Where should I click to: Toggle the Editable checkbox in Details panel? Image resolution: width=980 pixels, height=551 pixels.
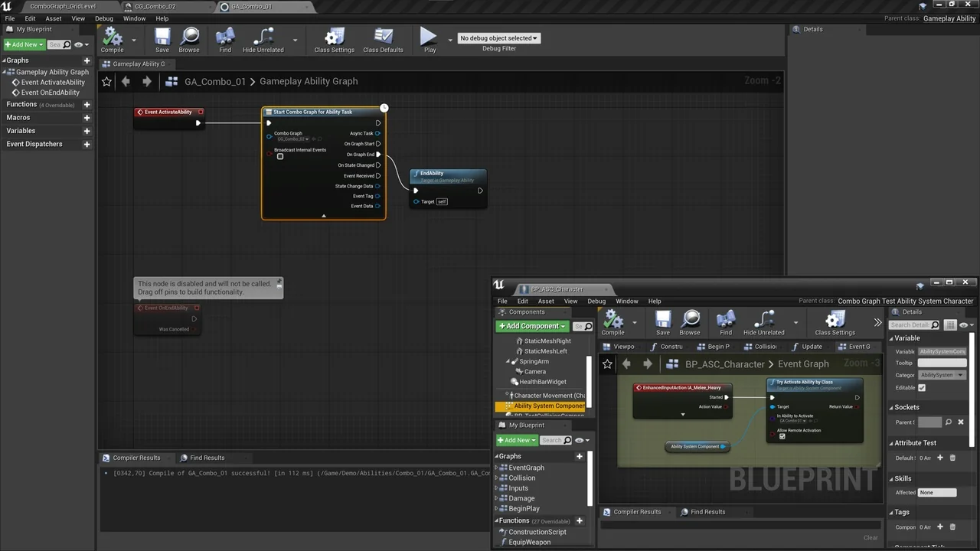922,387
